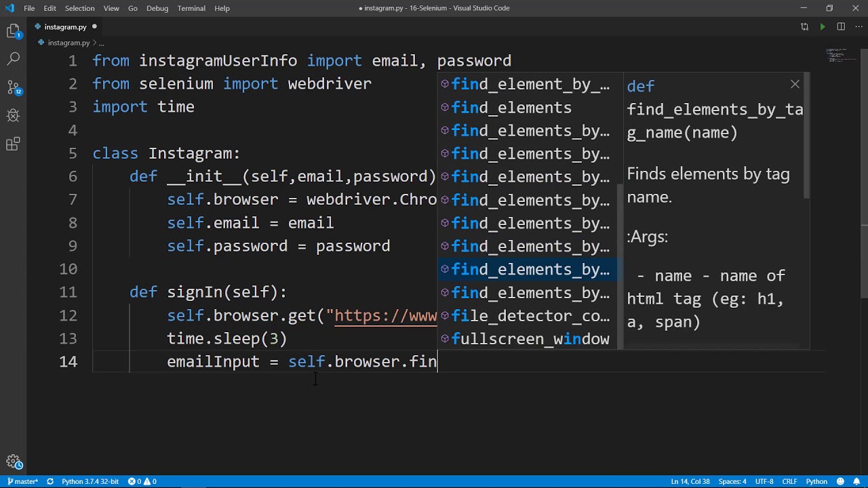Open the master branch selector
868x488 pixels.
[22, 482]
